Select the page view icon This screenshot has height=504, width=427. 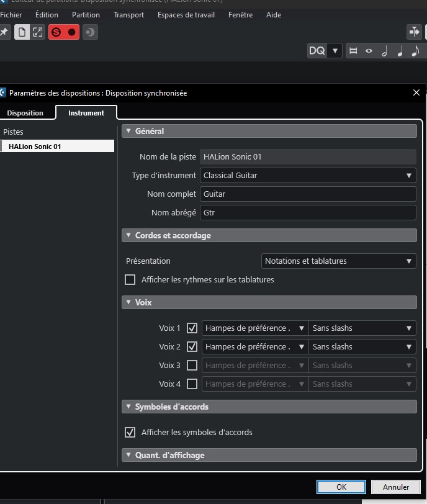[x=22, y=32]
